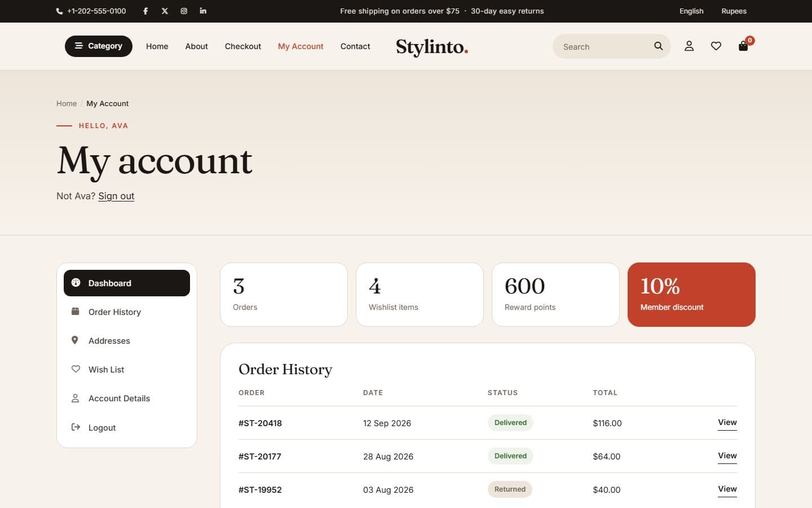Open the Facebook social icon
This screenshot has height=508, width=812.
145,11
